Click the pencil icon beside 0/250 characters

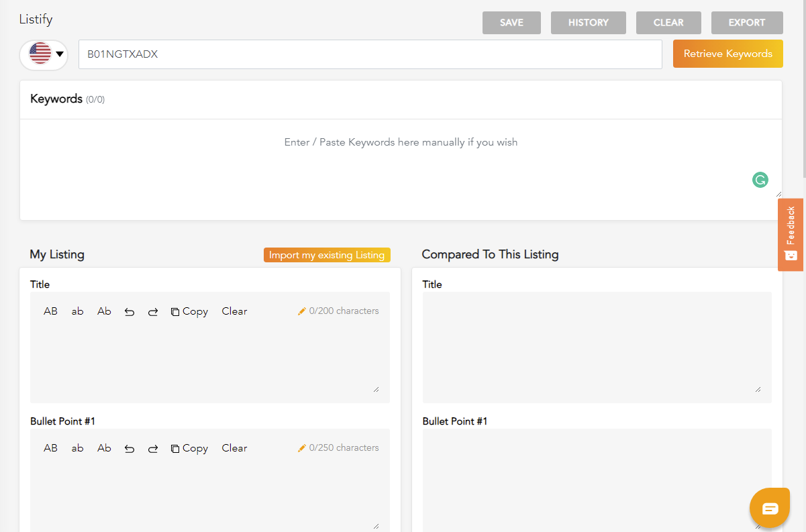point(302,448)
